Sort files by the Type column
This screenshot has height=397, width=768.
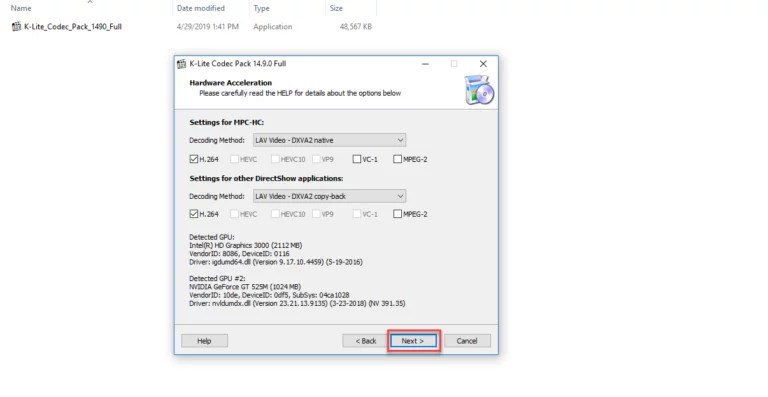(x=262, y=8)
